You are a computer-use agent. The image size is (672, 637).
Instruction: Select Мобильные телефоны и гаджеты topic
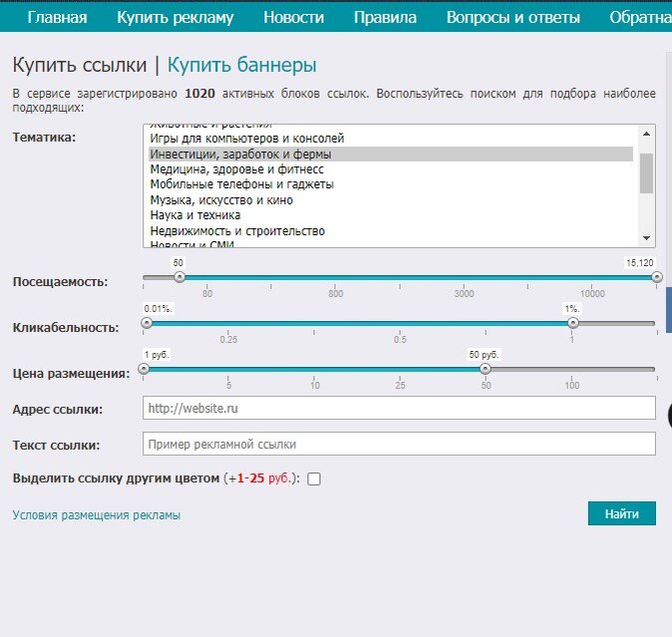(x=391, y=184)
